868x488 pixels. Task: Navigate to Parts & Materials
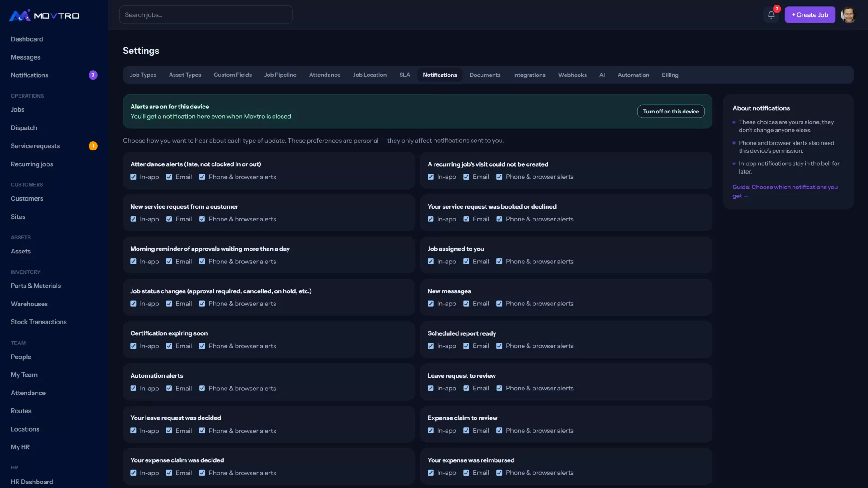36,286
